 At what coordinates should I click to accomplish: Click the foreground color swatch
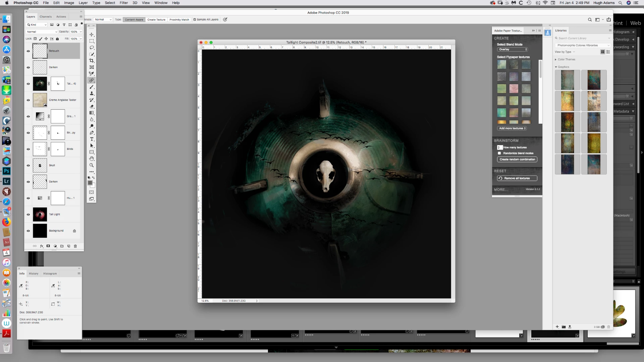tap(90, 183)
